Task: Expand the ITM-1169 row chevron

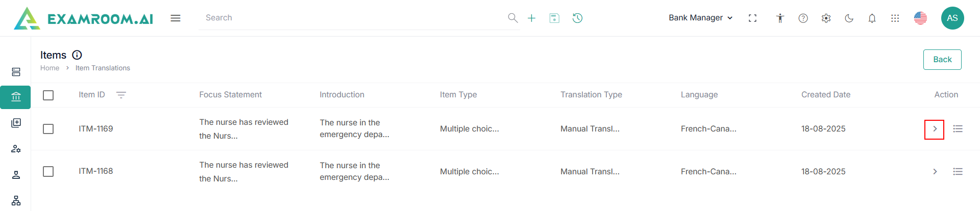Action: click(935, 129)
